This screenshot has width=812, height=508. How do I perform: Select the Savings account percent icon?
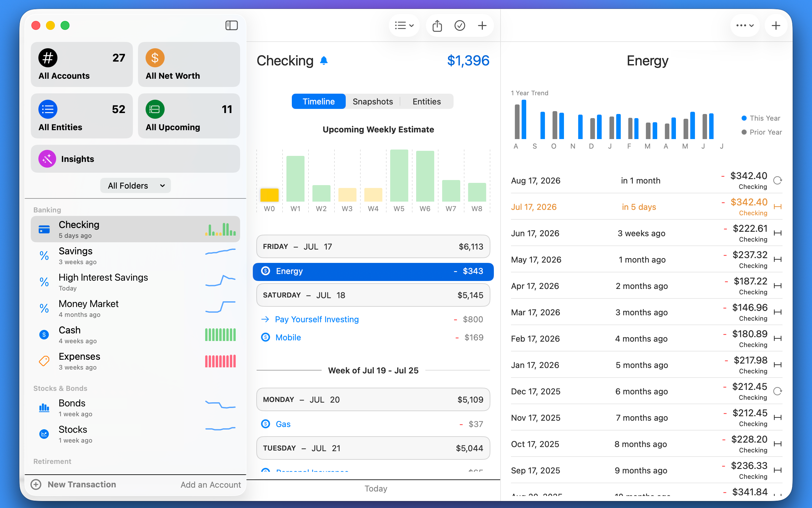point(44,256)
